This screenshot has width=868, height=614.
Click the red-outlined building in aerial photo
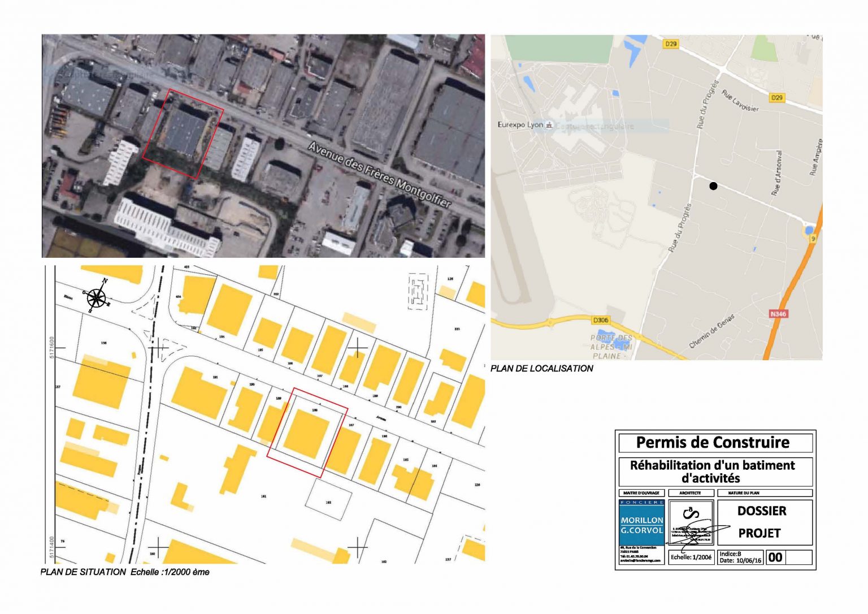click(183, 133)
